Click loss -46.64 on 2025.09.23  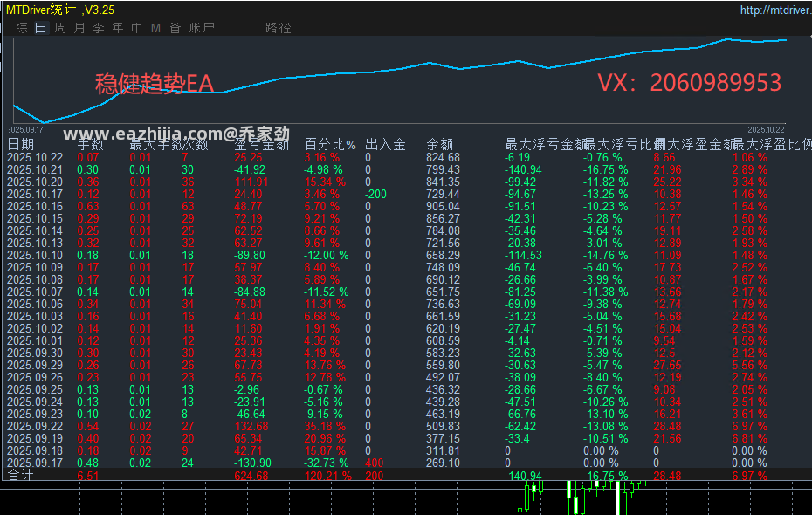pyautogui.click(x=250, y=414)
